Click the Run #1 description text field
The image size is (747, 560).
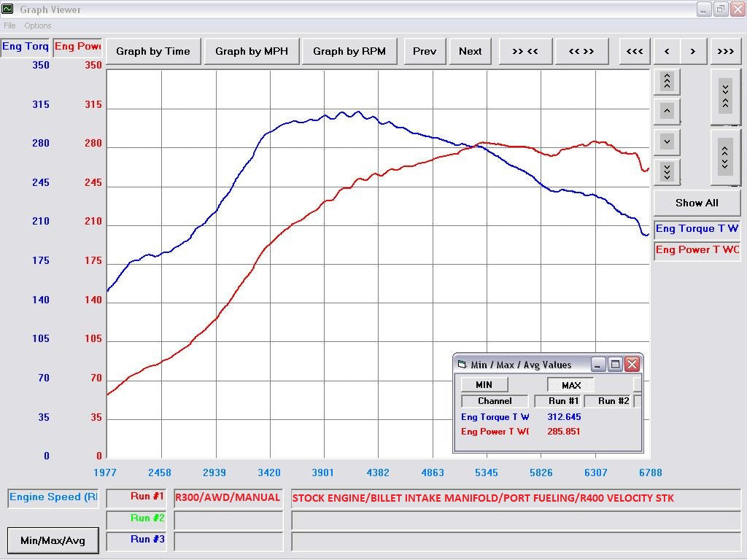[x=516, y=499]
